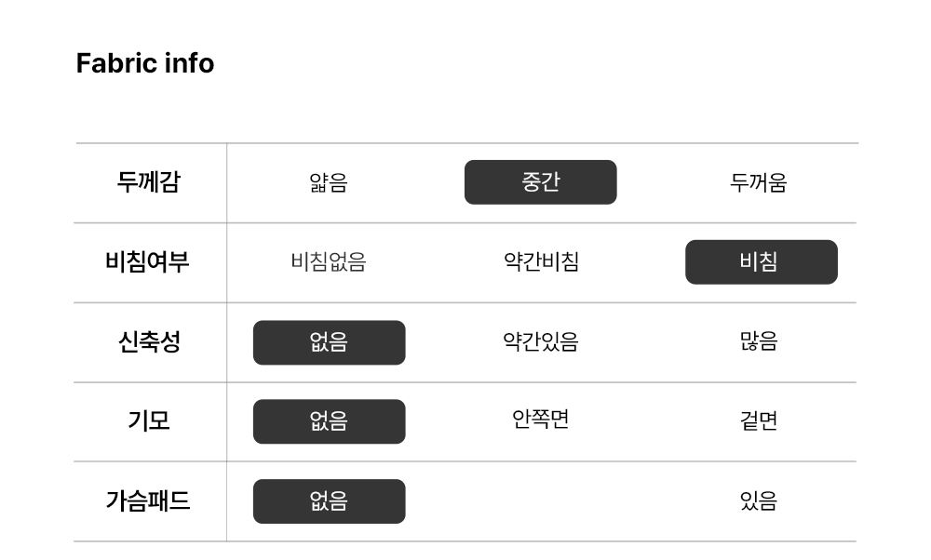Choose 겉면 fleece option
The height and width of the screenshot is (560, 931).
point(758,420)
